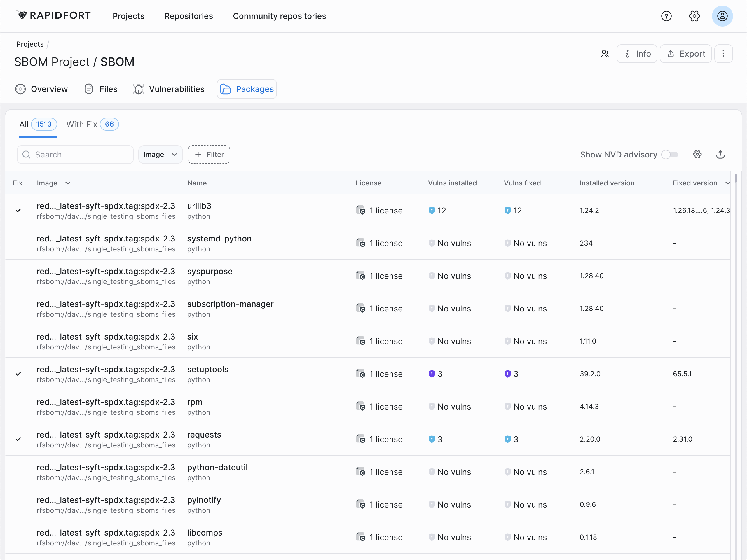Open the top bar settings gear

694,16
